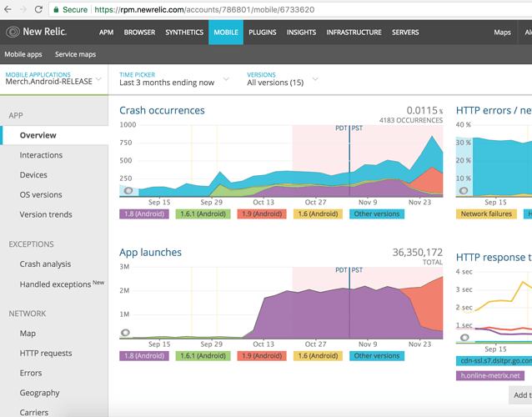Image resolution: width=532 pixels, height=417 pixels.
Task: Toggle 1.8 (Android) legend in Crash occurrences
Action: click(x=144, y=214)
